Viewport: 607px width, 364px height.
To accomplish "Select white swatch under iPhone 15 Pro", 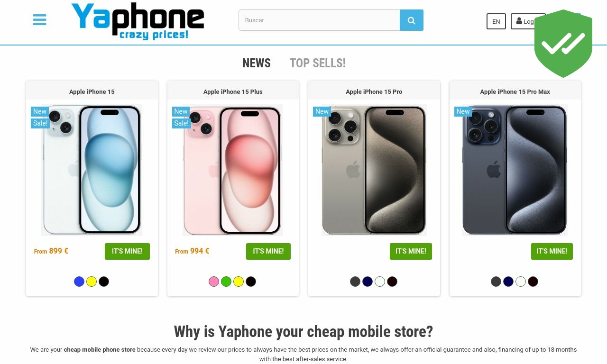I will point(380,282).
